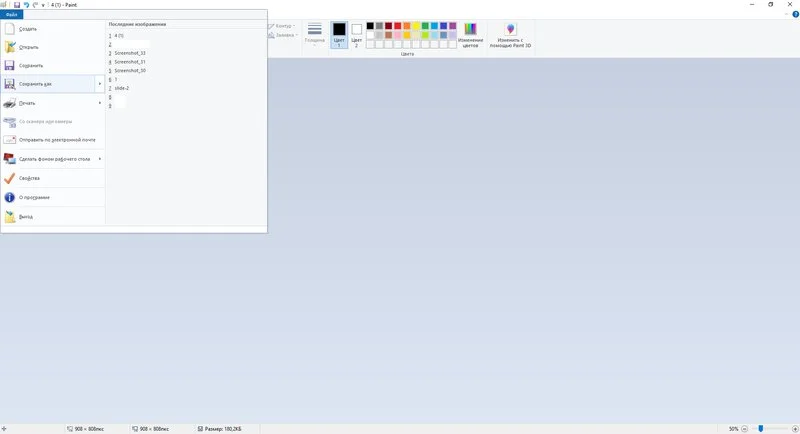Click the Последние изображения header

(137, 24)
